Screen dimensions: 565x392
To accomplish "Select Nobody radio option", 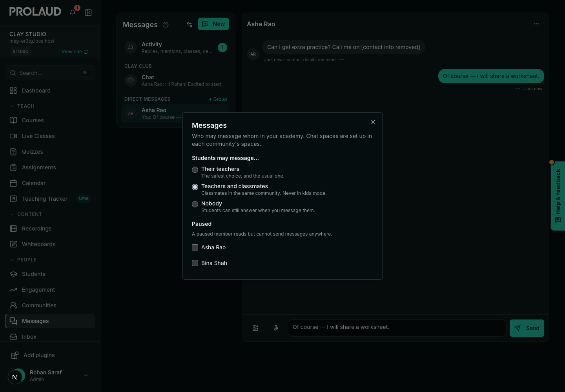I will coord(195,204).
